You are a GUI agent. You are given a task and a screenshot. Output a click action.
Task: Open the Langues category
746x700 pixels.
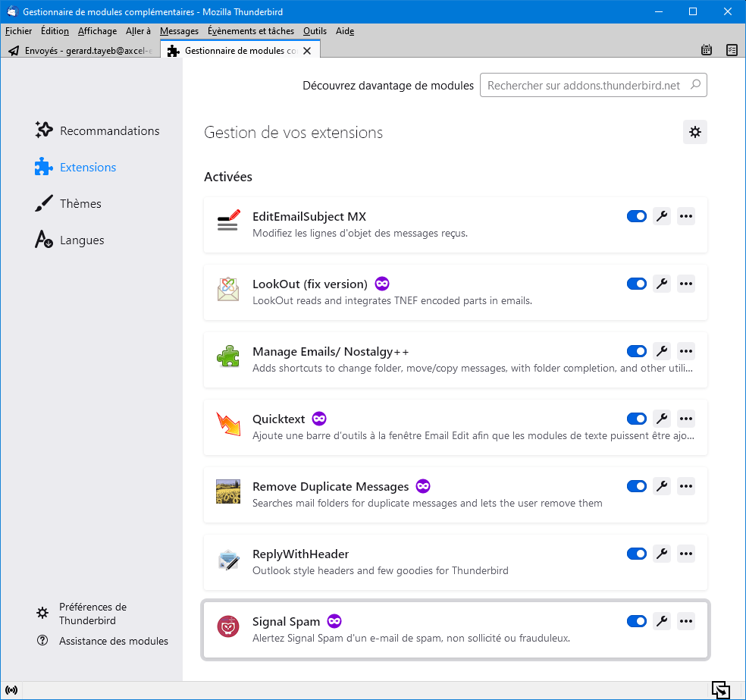point(71,240)
